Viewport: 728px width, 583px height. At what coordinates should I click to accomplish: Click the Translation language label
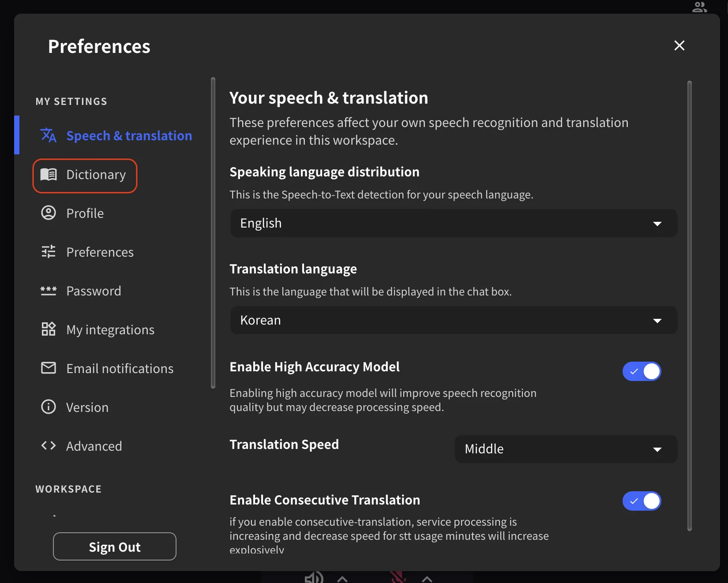[293, 269]
